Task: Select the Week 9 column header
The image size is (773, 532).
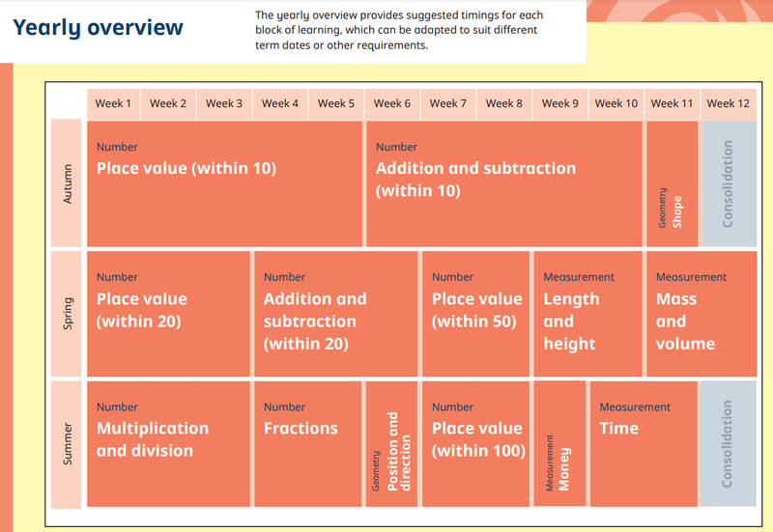Action: pyautogui.click(x=560, y=103)
